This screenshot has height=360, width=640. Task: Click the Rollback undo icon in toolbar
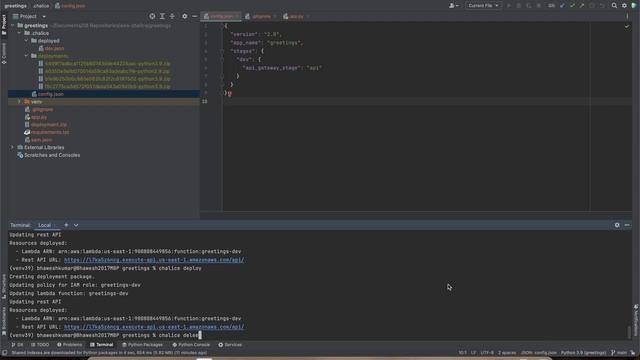click(x=602, y=6)
